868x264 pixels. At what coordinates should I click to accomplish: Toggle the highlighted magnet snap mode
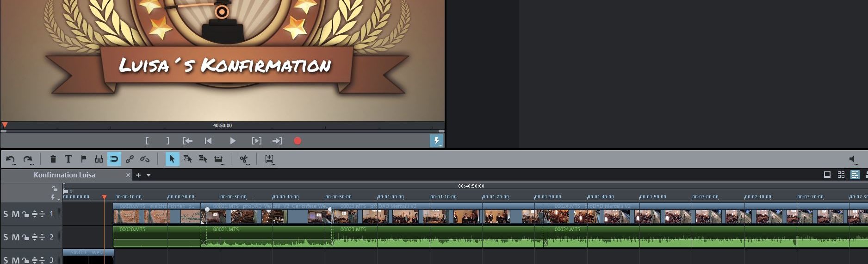coord(114,159)
